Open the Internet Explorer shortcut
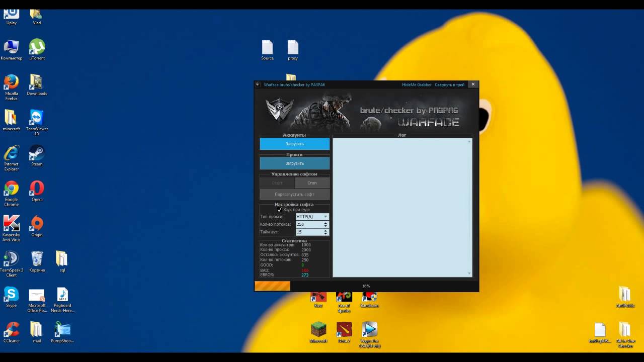The height and width of the screenshot is (362, 644). coord(11,158)
